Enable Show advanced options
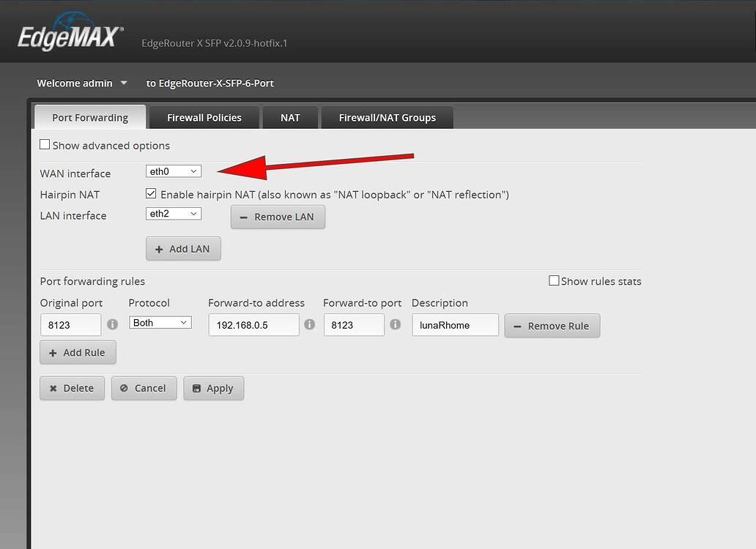 coord(45,144)
